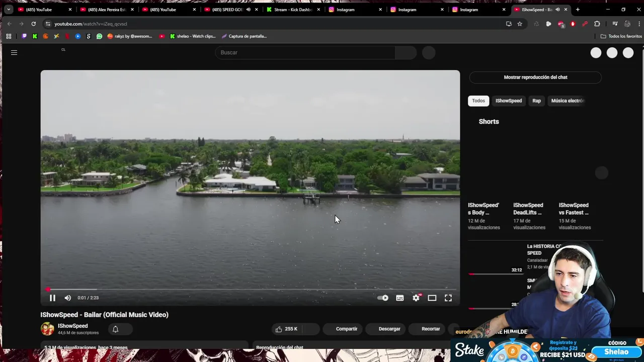
Task: Open the Extensions puzzle piece menu
Action: pyautogui.click(x=597, y=24)
